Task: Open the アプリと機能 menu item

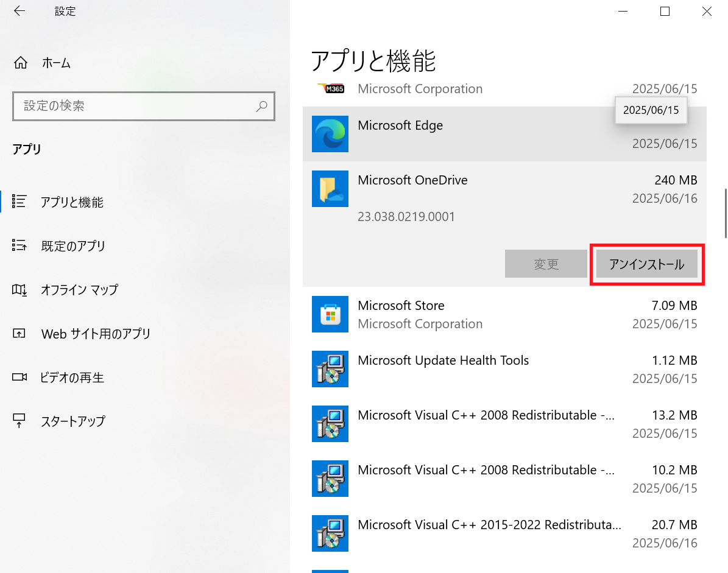Action: pos(145,202)
